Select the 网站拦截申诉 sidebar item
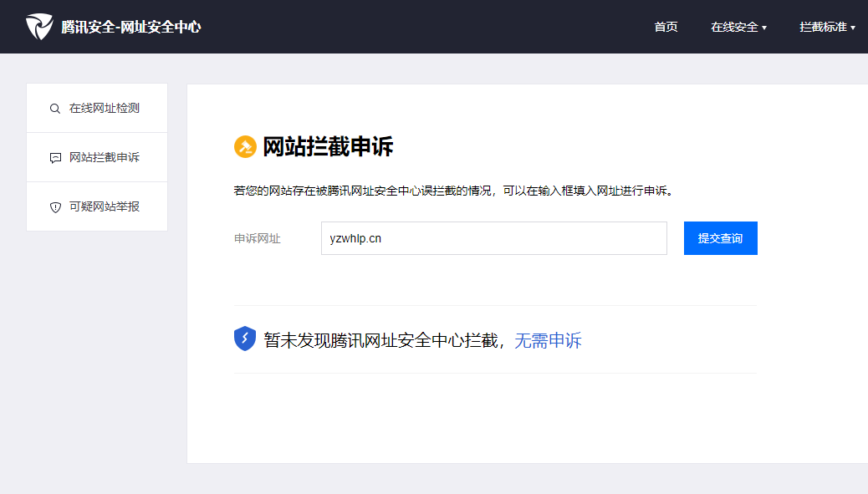This screenshot has width=868, height=494. [97, 157]
